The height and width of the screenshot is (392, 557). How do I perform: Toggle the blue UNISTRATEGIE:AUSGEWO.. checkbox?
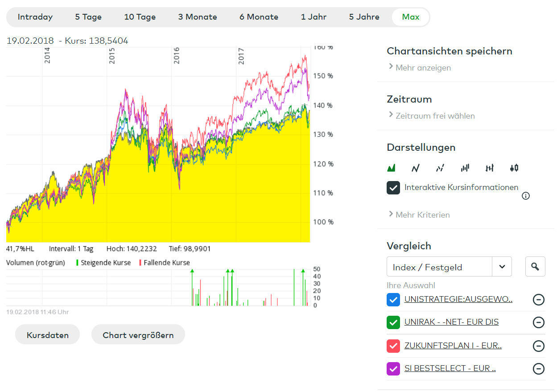click(393, 299)
